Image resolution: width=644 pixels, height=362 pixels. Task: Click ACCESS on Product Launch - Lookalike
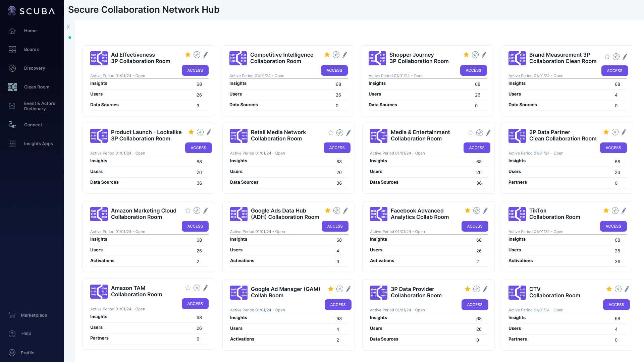[x=199, y=148]
